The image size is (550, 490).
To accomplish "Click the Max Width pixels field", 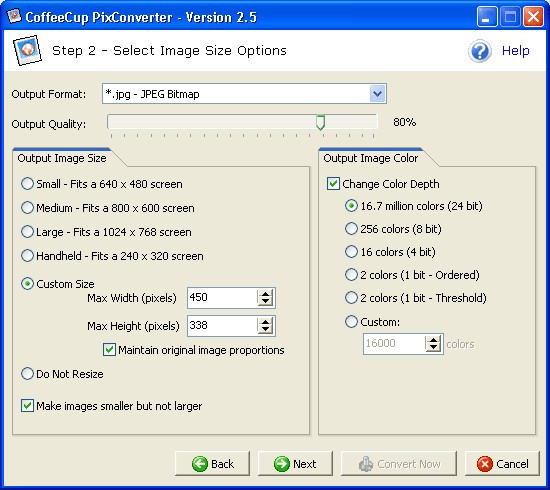I will (222, 298).
